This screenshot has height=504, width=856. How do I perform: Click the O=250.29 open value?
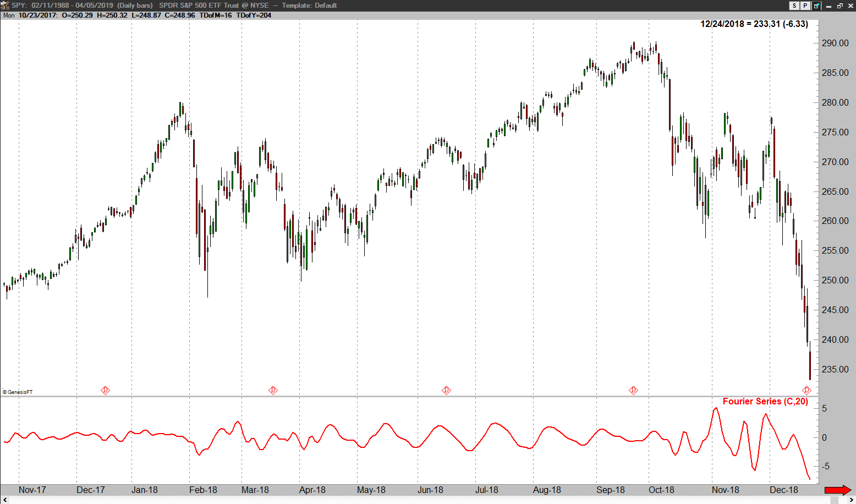pyautogui.click(x=77, y=15)
